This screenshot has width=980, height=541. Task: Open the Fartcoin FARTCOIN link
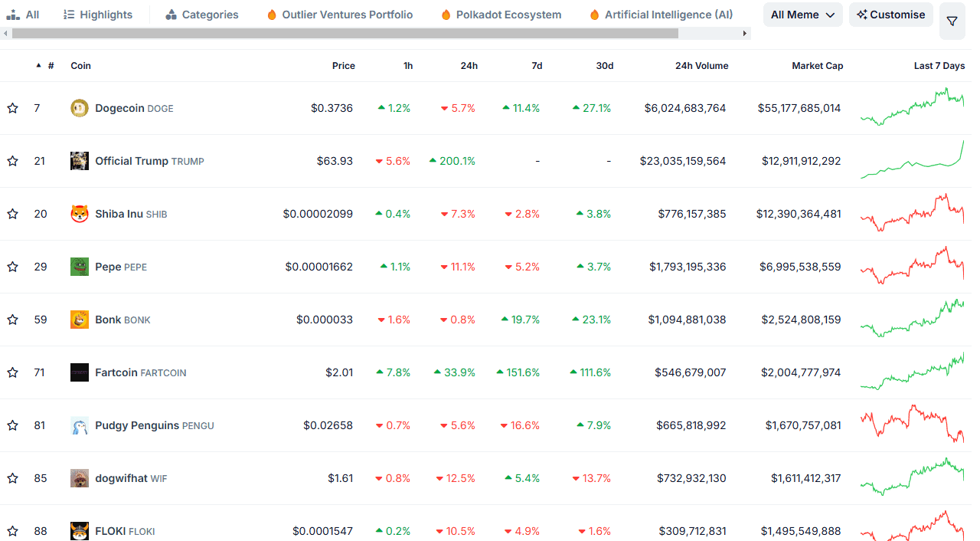(141, 372)
